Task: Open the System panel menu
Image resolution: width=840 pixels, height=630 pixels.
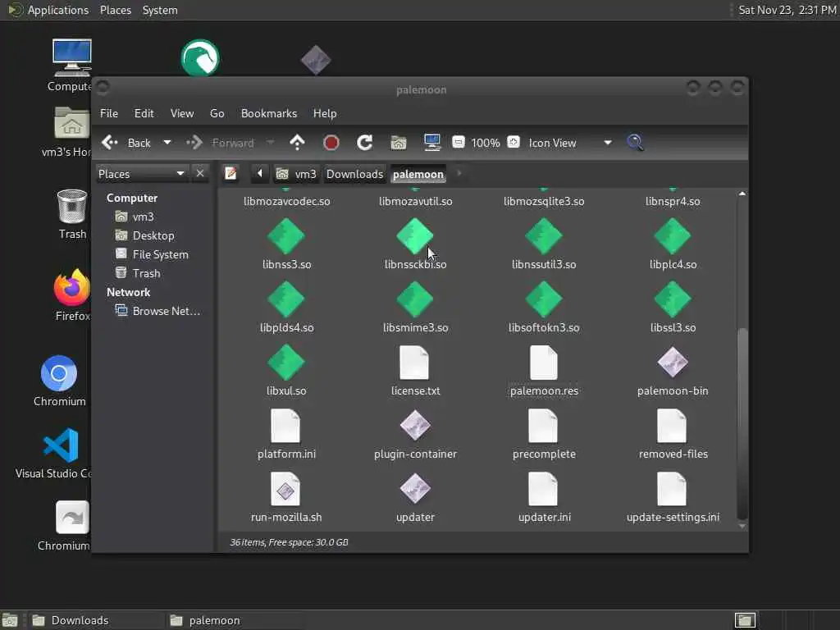Action: [160, 10]
